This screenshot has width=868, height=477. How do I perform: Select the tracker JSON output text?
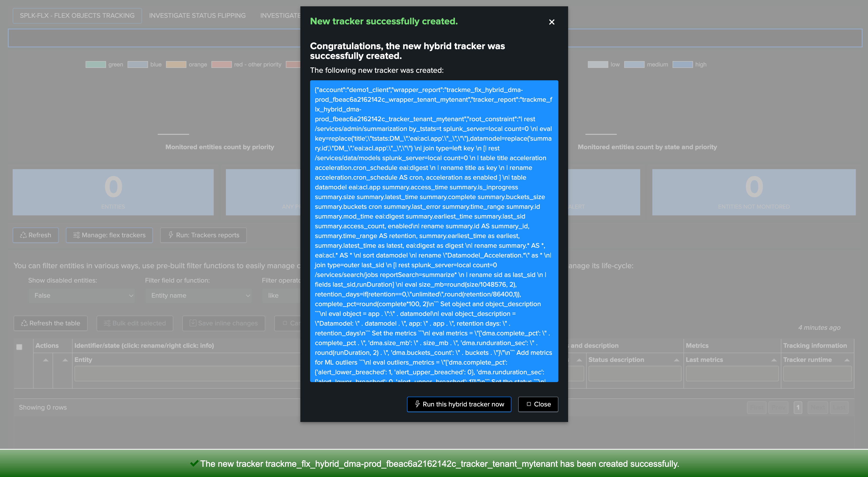434,231
